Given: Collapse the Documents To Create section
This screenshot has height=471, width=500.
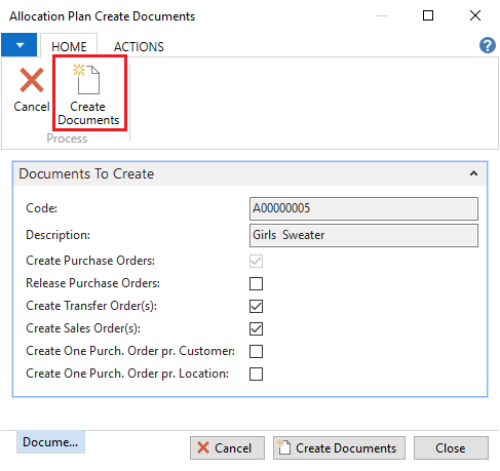Looking at the screenshot, I should click(474, 173).
